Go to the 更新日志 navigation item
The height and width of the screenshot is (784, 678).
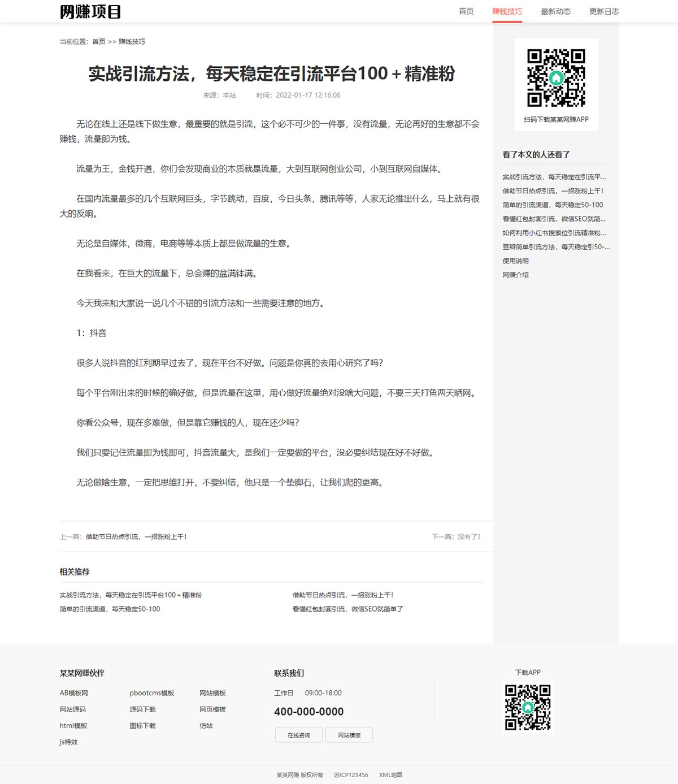(604, 11)
